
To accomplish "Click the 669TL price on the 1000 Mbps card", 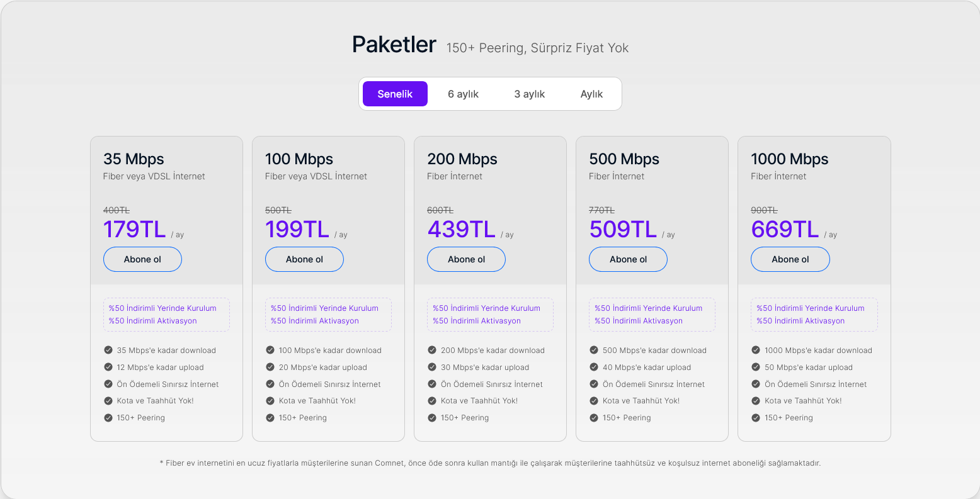I will 785,229.
